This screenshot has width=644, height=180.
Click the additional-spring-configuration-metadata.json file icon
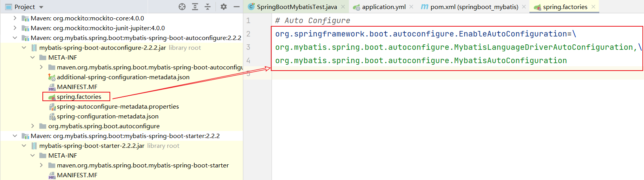coord(52,77)
